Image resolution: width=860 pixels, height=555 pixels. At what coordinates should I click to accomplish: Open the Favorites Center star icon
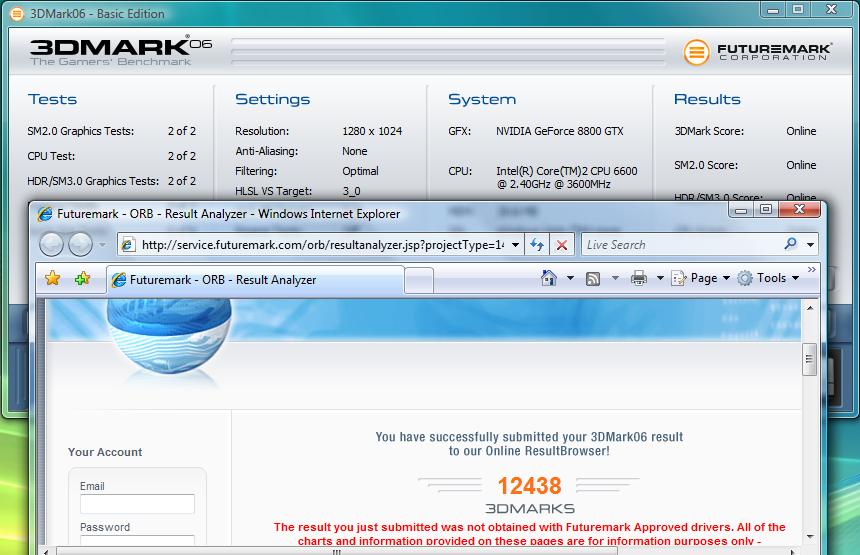point(53,279)
